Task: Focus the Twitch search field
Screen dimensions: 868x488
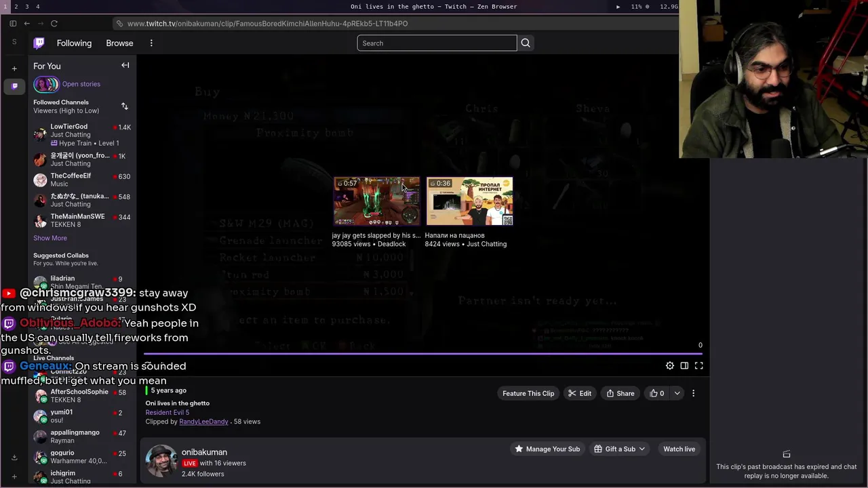Action: coord(437,43)
